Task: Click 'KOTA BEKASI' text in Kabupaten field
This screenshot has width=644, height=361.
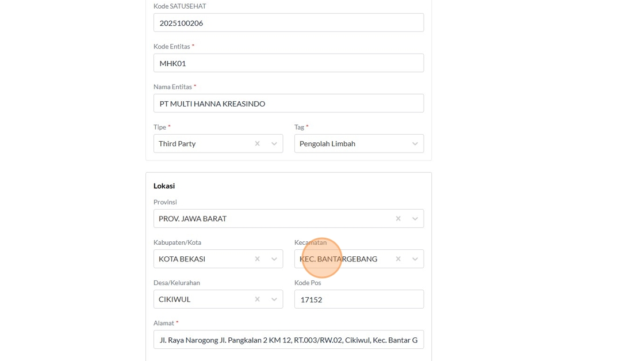Action: pos(182,259)
